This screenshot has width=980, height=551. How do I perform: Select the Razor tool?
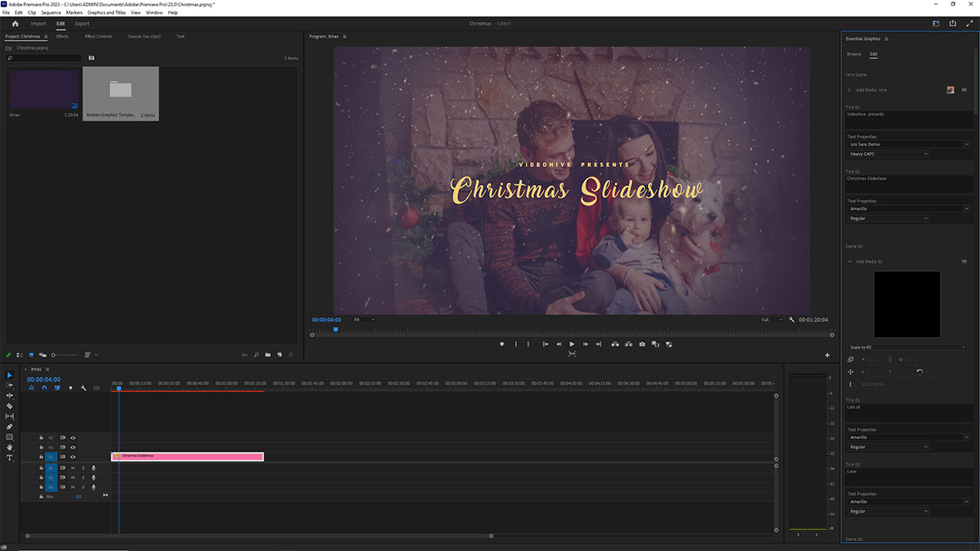click(x=10, y=406)
